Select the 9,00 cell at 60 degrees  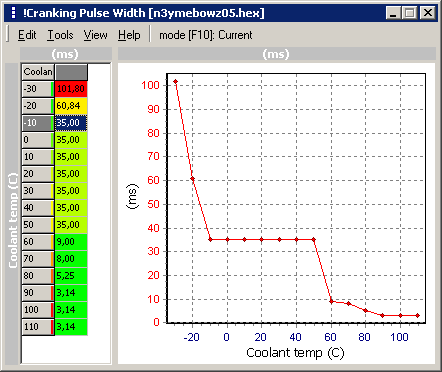point(71,242)
